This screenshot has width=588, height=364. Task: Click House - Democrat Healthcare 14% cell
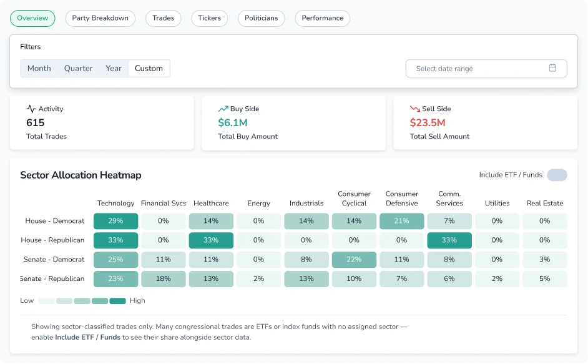[211, 221]
